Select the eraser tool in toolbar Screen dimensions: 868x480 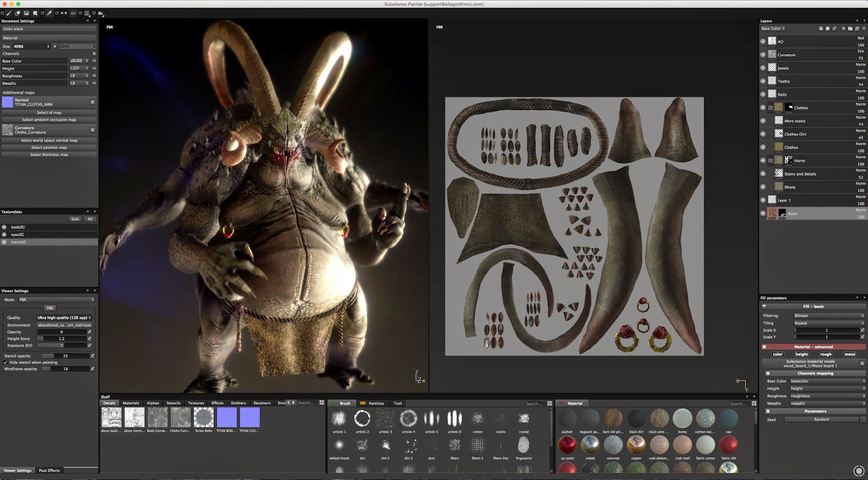pos(17,13)
